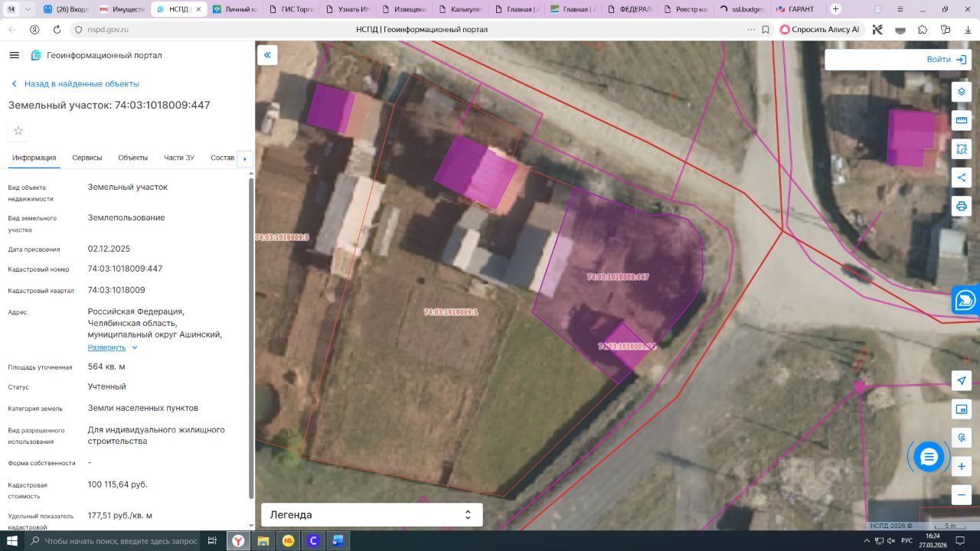Viewport: 980px width, 551px height.
Task: Select parcel label 74:03:1018009:447 on the map
Action: [618, 277]
